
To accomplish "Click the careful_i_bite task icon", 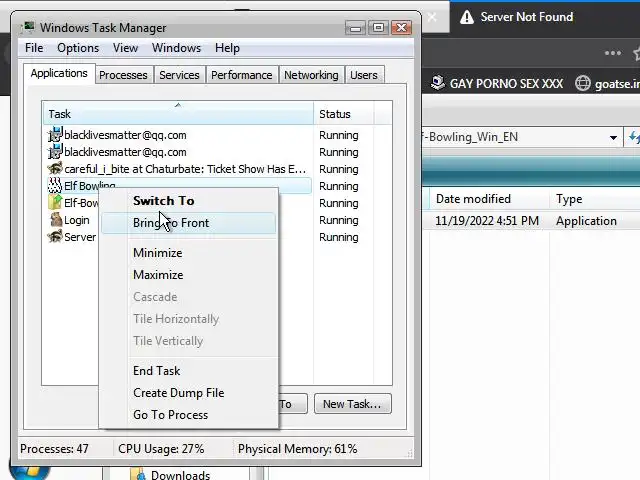I will (x=55, y=169).
